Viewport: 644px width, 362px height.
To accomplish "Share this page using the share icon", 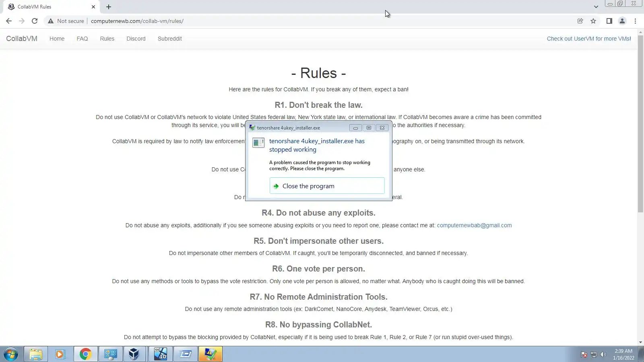I will [580, 21].
